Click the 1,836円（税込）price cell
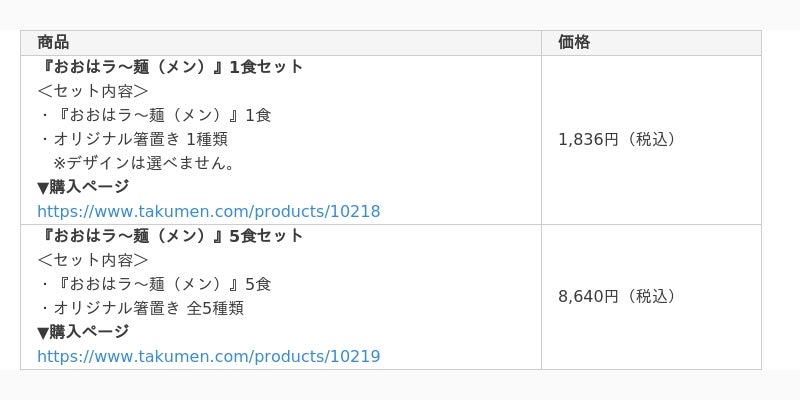Viewport: 800px width, 400px height. coord(617,139)
